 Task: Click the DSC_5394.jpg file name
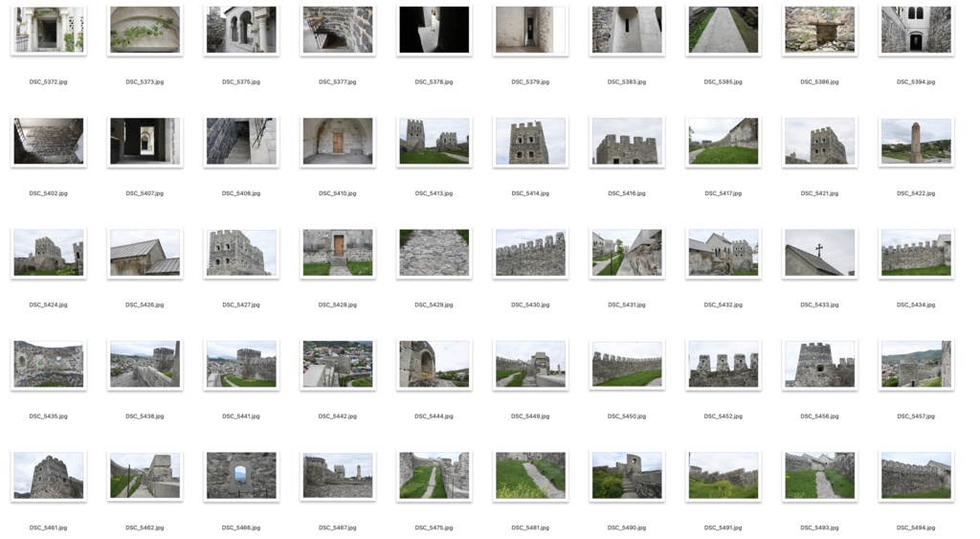tap(916, 82)
